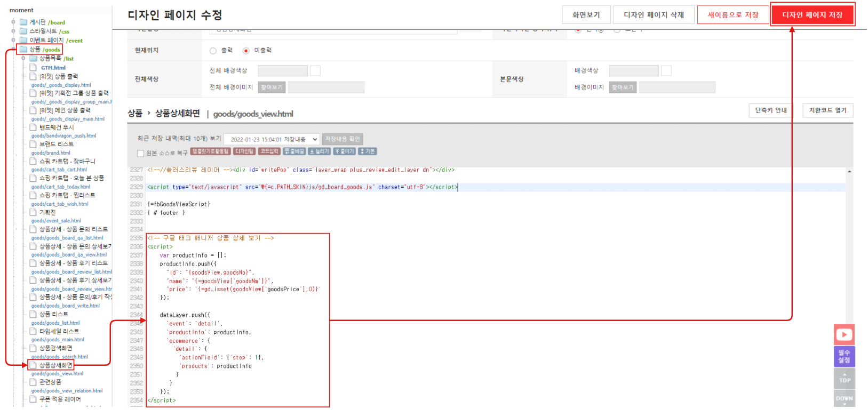Image resolution: width=868 pixels, height=417 pixels.
Task: Click file icon for 쿠폰 적용 레이어
Action: pyautogui.click(x=33, y=399)
